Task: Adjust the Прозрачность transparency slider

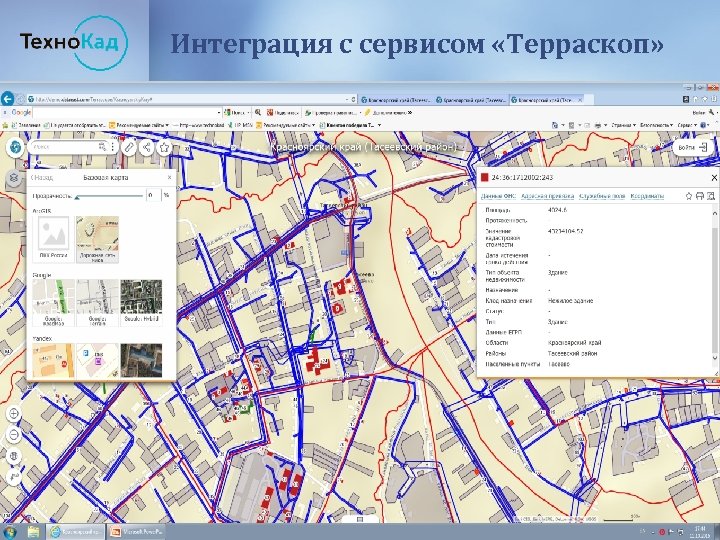Action: click(x=109, y=197)
